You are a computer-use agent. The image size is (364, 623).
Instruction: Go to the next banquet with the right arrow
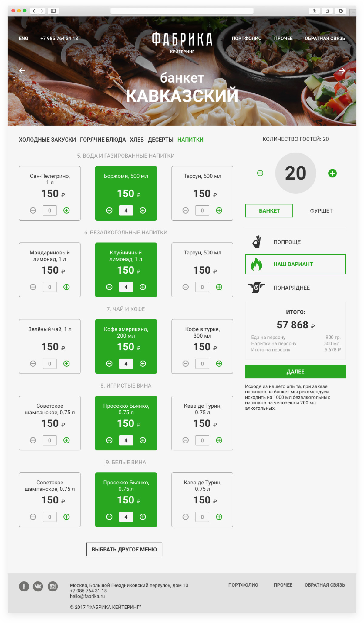[x=342, y=71]
